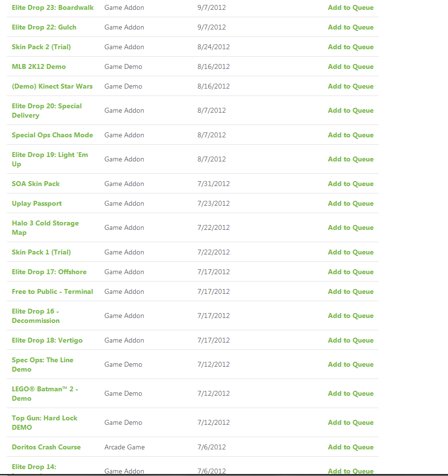
Task: Add Elite Drop 19 Light 'Em Up to queue
Action: tap(351, 159)
